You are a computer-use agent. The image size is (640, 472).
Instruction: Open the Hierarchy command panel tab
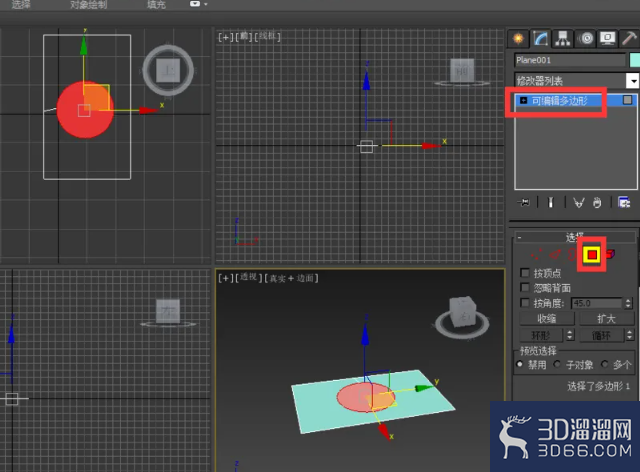tap(562, 39)
